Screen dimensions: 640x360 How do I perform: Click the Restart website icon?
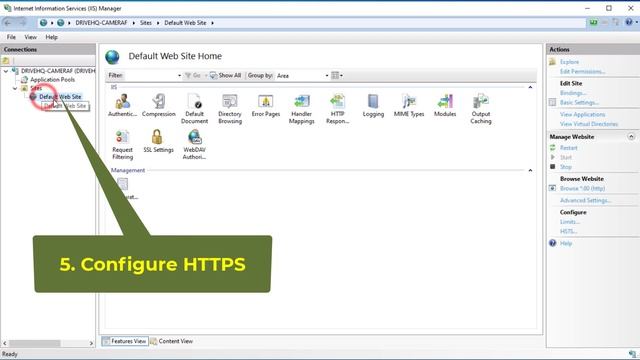pos(553,147)
